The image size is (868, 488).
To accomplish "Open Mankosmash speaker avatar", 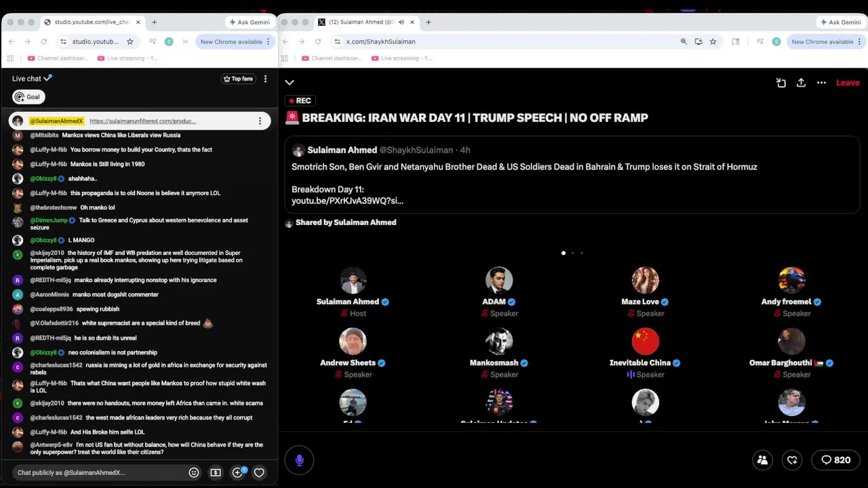I will (x=499, y=342).
